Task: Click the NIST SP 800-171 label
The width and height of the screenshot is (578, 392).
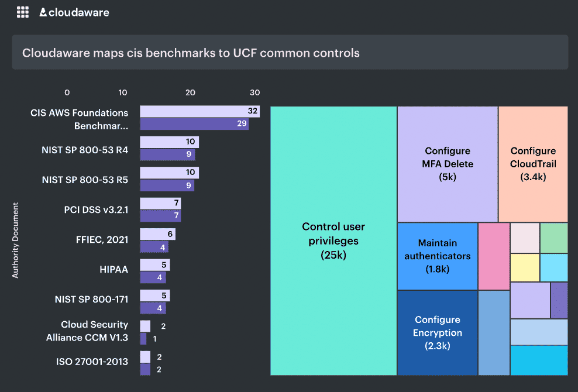Action: [91, 299]
